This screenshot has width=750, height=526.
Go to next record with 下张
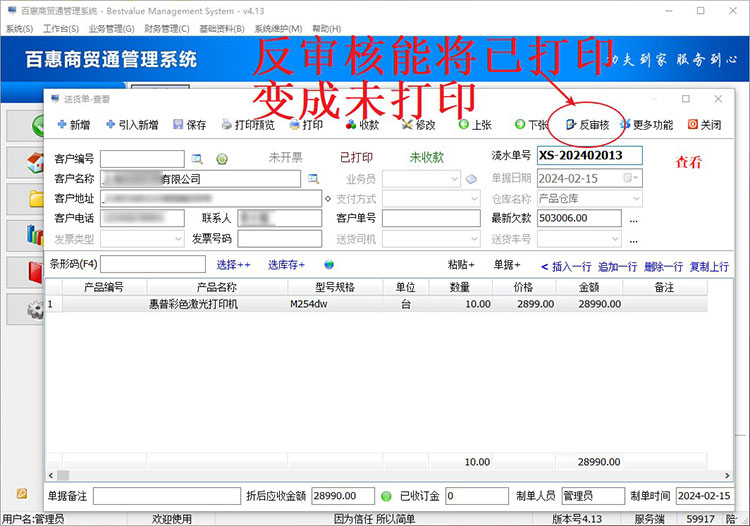pyautogui.click(x=531, y=125)
